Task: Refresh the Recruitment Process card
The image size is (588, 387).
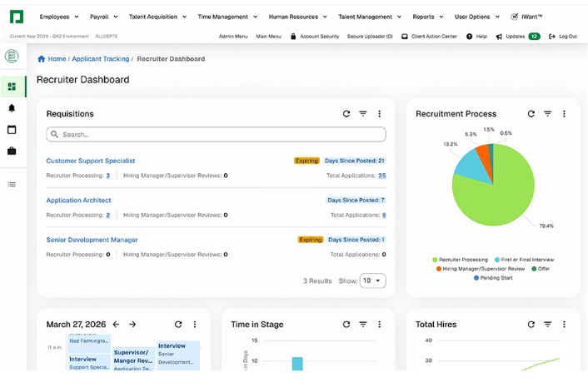Action: click(x=531, y=113)
